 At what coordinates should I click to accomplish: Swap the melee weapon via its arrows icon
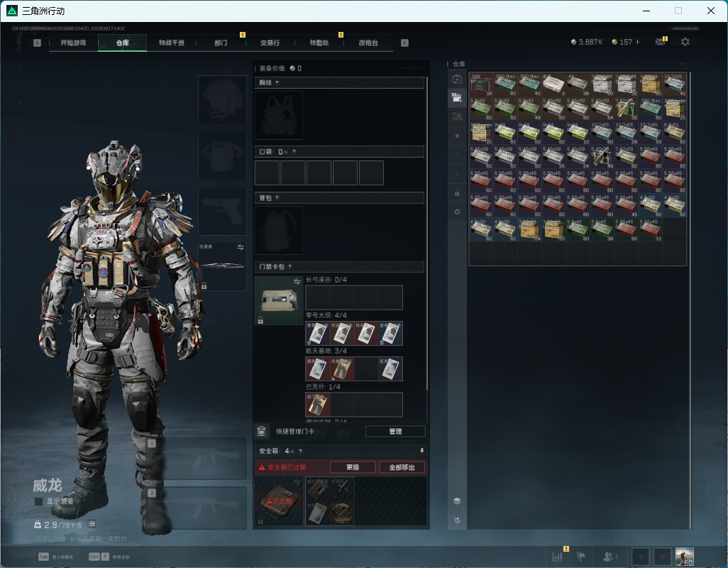point(241,247)
